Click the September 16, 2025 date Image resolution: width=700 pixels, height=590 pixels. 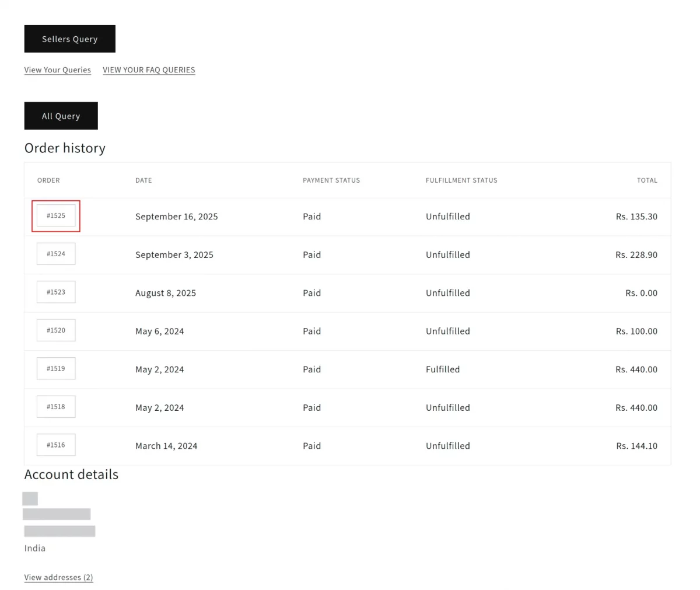point(176,217)
